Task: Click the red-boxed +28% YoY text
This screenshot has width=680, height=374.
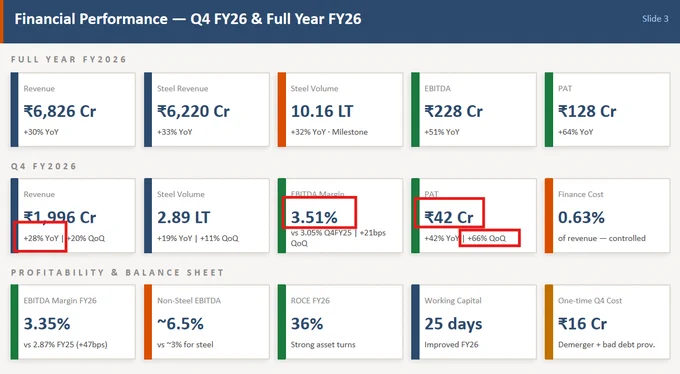Action: [41, 238]
